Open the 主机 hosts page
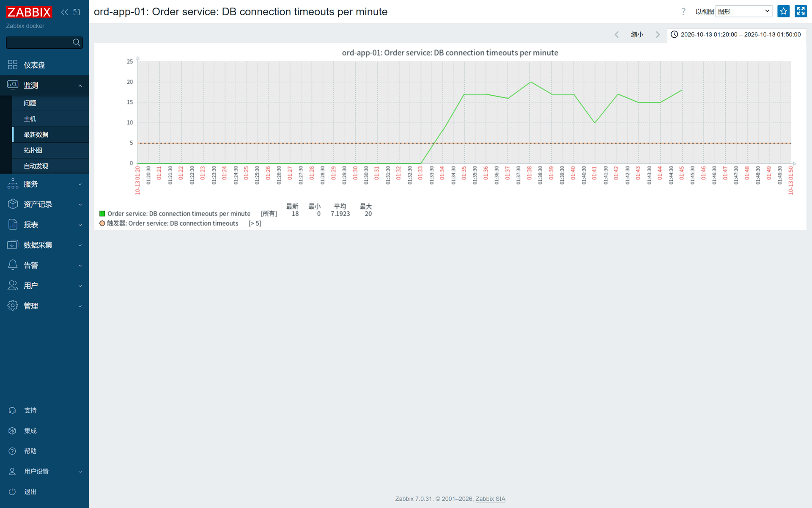Viewport: 812px width, 508px height. pyautogui.click(x=50, y=119)
